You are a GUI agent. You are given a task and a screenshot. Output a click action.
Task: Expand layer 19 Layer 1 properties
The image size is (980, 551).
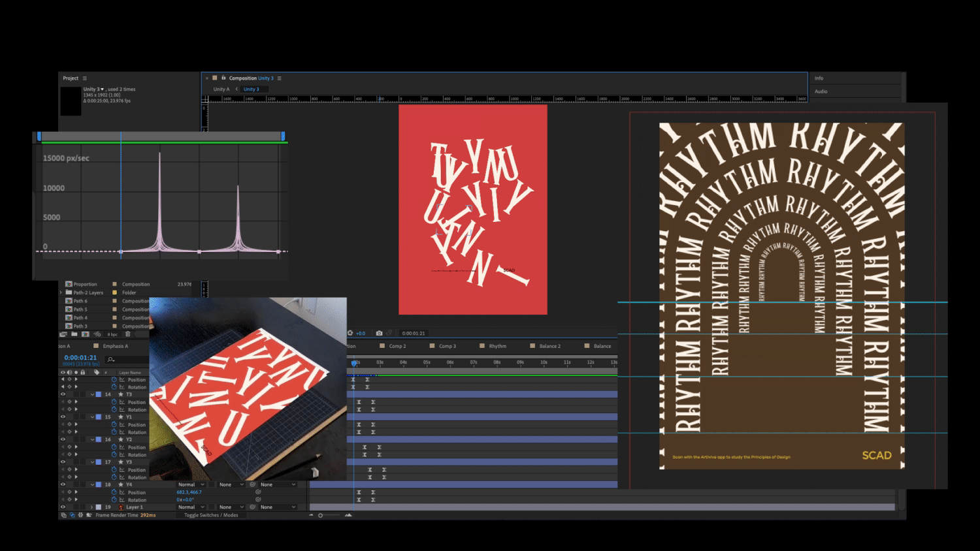92,507
